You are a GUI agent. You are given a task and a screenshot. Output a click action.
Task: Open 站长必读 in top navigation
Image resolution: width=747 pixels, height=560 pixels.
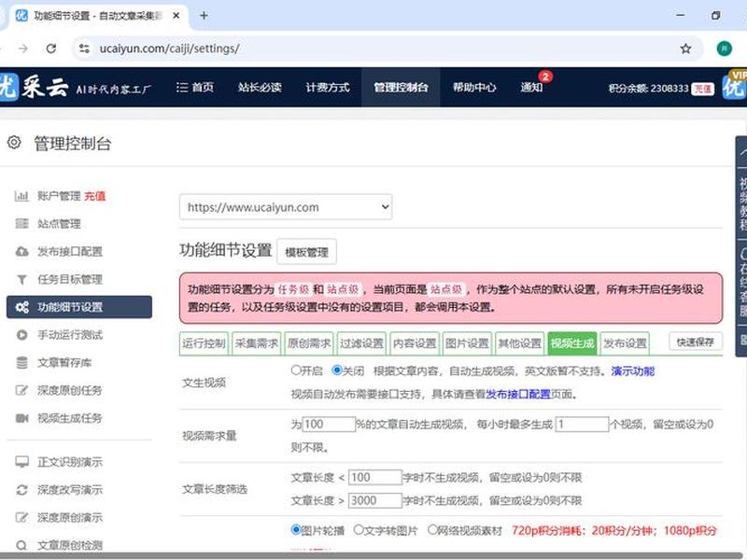click(x=260, y=87)
